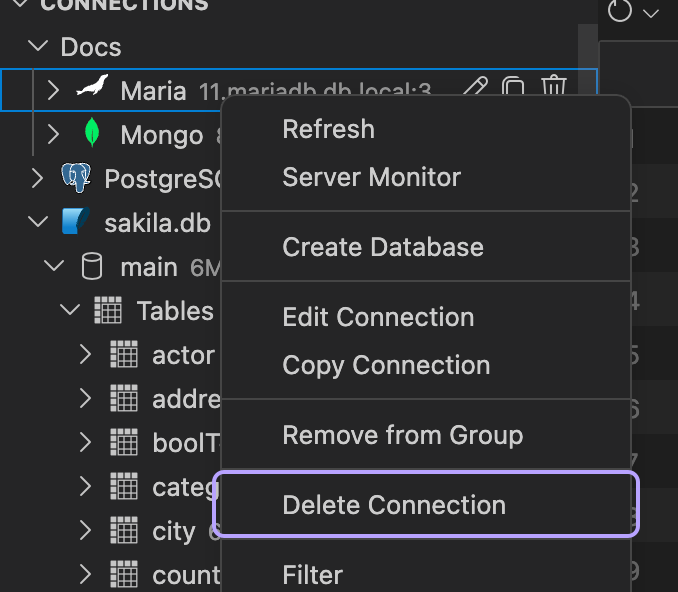Select the Maria connection name
Screen dimensions: 678x592
pos(153,91)
